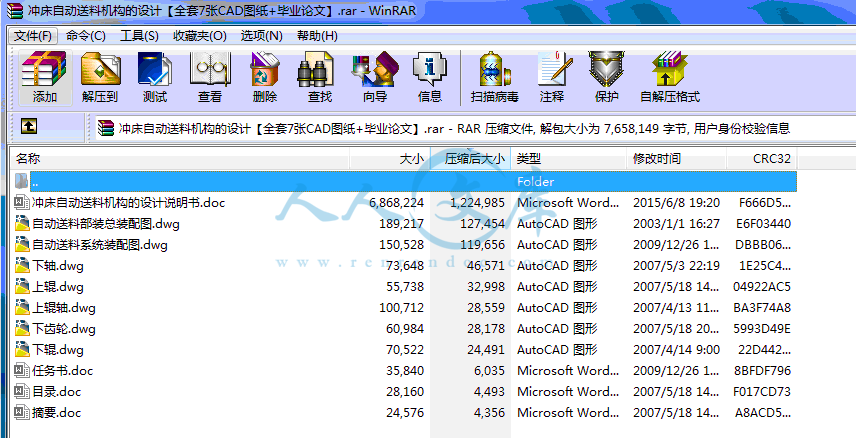
Task: Click the DWG icon of 上辊.dwg
Action: pyautogui.click(x=22, y=287)
